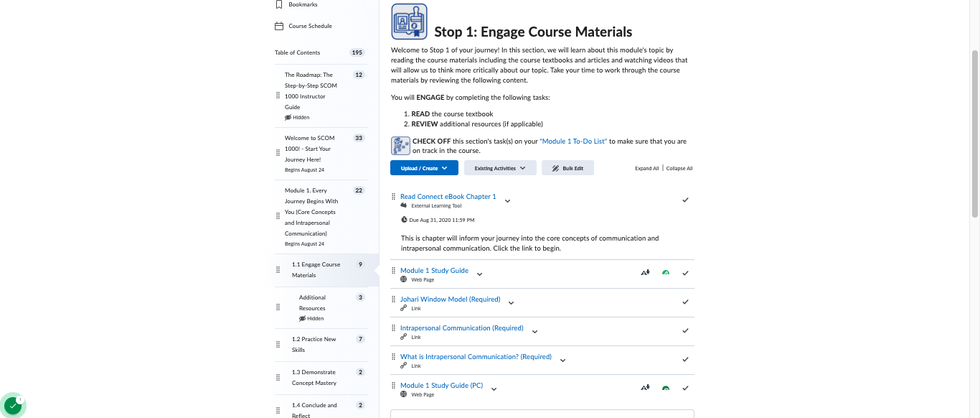Image resolution: width=980 pixels, height=418 pixels.
Task: Click the drag handle beside 1.2 Practice New Skills
Action: [278, 345]
